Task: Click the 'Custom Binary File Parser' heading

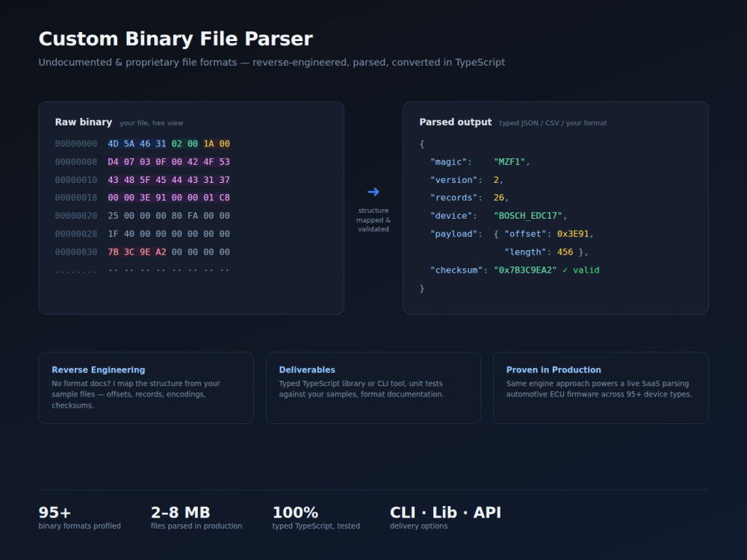Action: 176,39
